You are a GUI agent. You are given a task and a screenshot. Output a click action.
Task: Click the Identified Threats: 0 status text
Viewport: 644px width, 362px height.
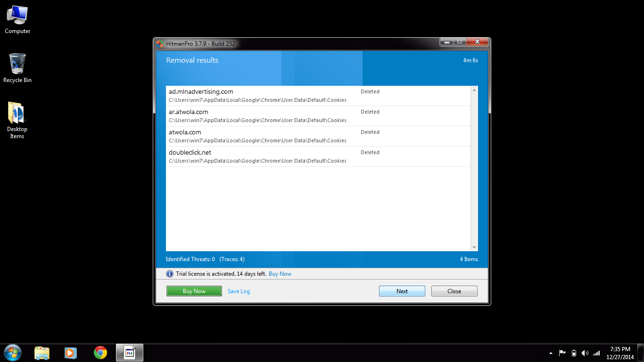pos(190,259)
